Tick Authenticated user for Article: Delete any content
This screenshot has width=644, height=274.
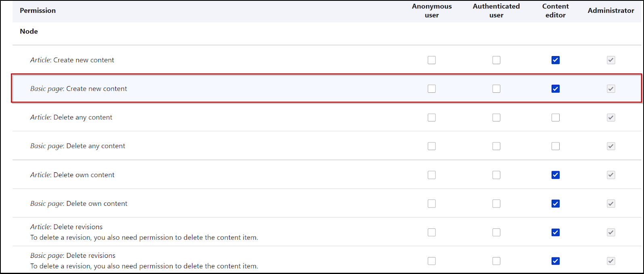(x=496, y=117)
